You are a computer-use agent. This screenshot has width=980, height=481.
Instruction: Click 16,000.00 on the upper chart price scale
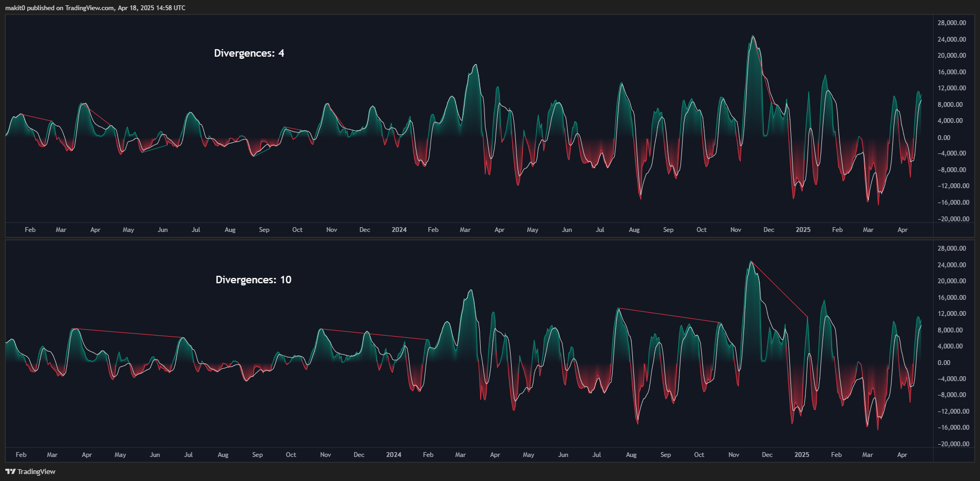[952, 72]
